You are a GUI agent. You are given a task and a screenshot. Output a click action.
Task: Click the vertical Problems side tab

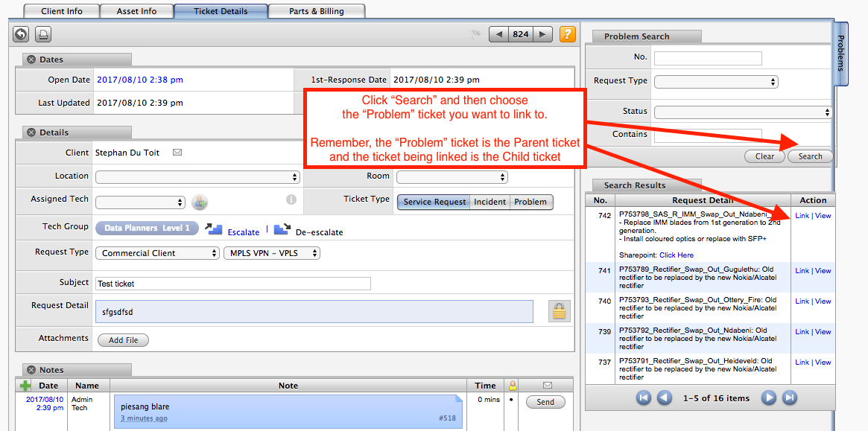840,54
